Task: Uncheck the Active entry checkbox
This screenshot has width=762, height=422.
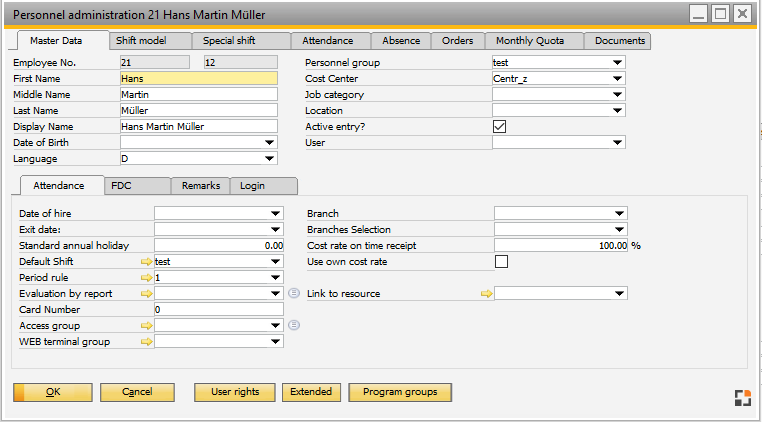Action: pos(500,127)
